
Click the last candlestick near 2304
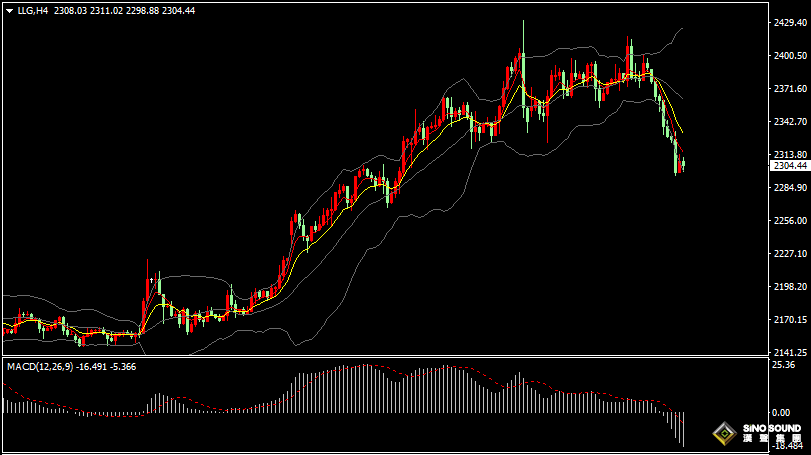pos(682,164)
